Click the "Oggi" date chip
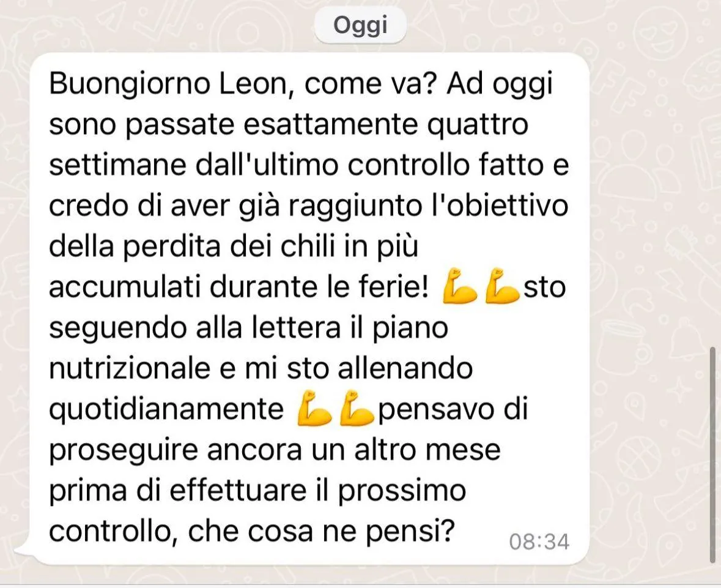Screen dimensions: 721x588 pyautogui.click(x=360, y=25)
